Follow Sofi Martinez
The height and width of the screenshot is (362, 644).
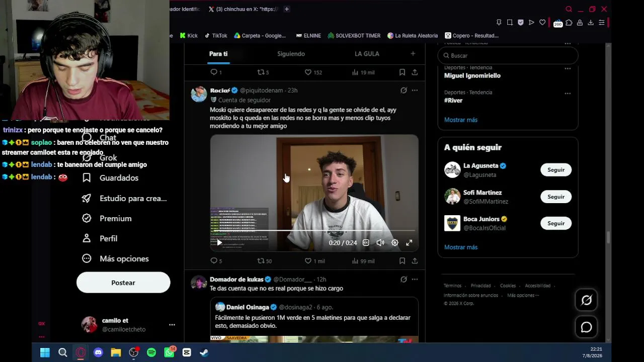556,197
